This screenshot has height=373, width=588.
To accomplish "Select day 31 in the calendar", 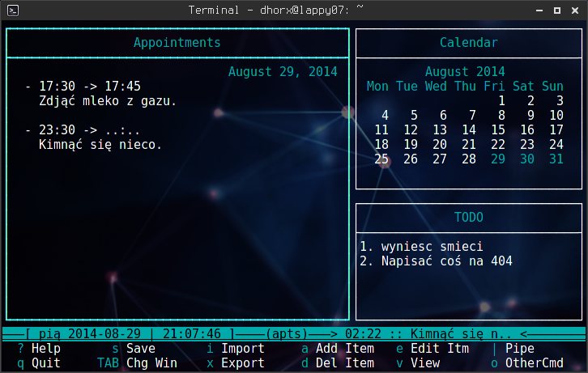I will click(x=556, y=159).
